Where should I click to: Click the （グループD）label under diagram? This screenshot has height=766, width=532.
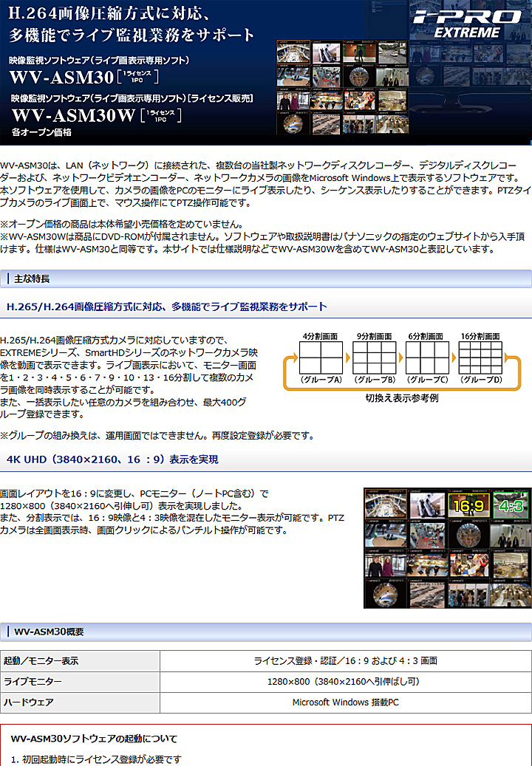[x=481, y=380]
